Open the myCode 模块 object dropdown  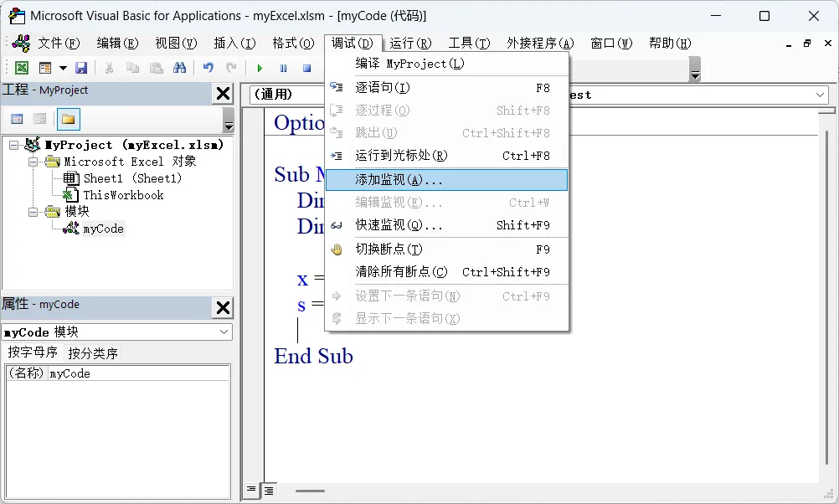224,332
